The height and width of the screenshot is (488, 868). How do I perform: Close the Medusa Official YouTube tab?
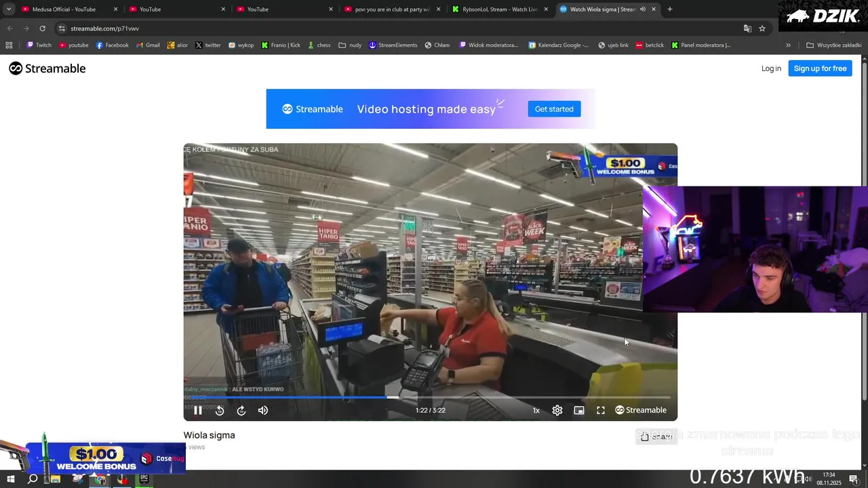point(115,9)
